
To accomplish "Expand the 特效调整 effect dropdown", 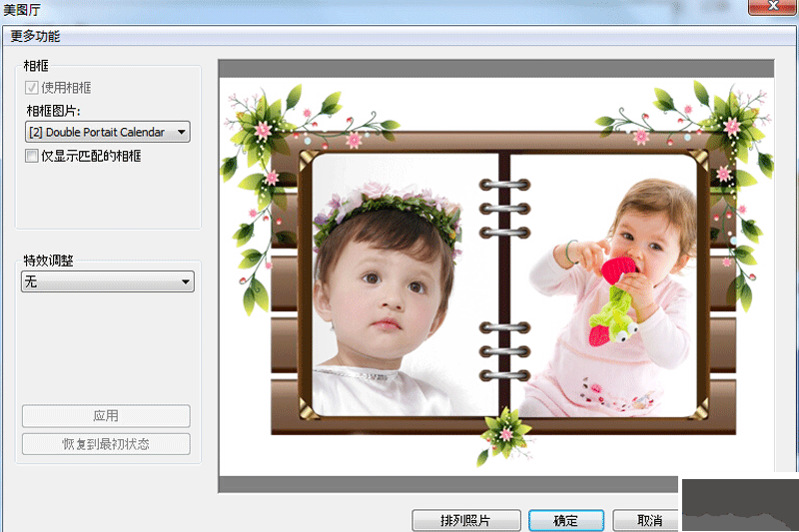I will [x=107, y=282].
